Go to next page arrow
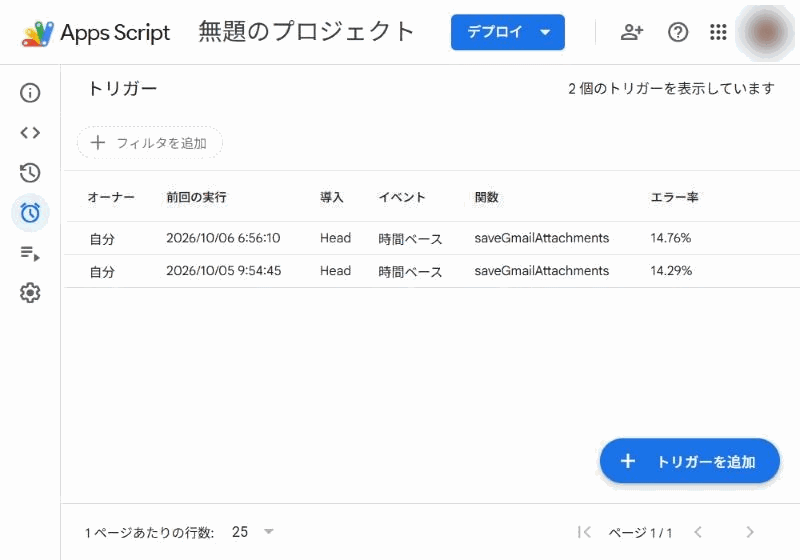This screenshot has width=800, height=560. coord(749,532)
